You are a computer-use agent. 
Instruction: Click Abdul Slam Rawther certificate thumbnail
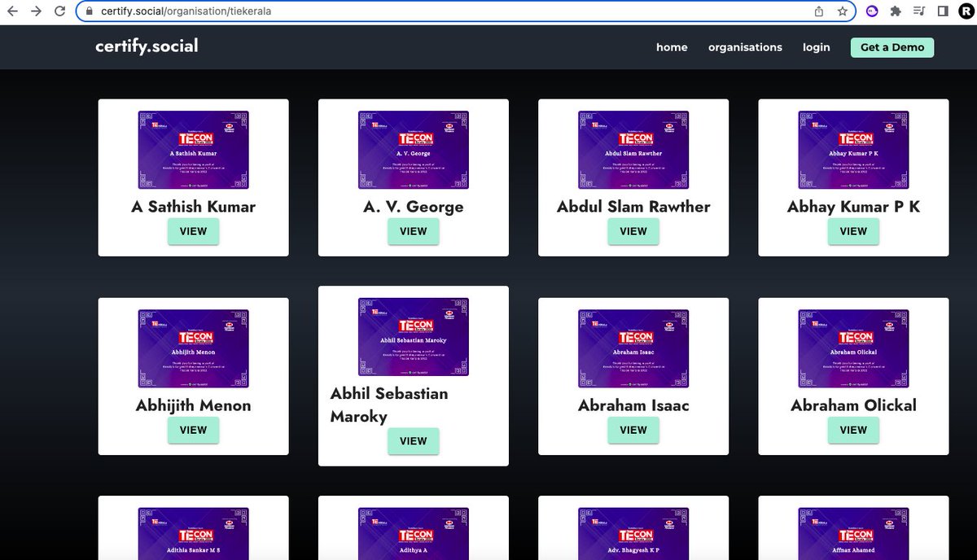(633, 150)
